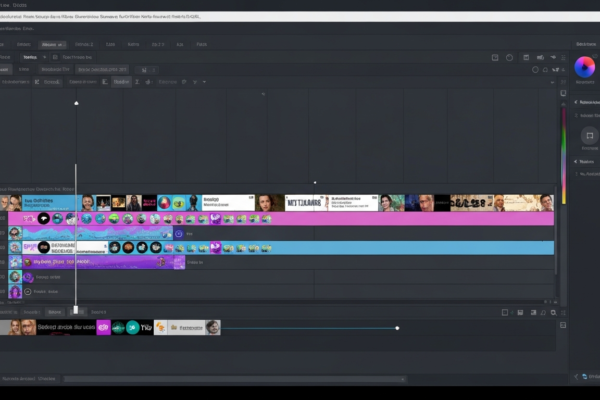Viewport: 600px width, 400px height.
Task: Click the small icon beside the white-text dropdown
Action: click(55, 57)
